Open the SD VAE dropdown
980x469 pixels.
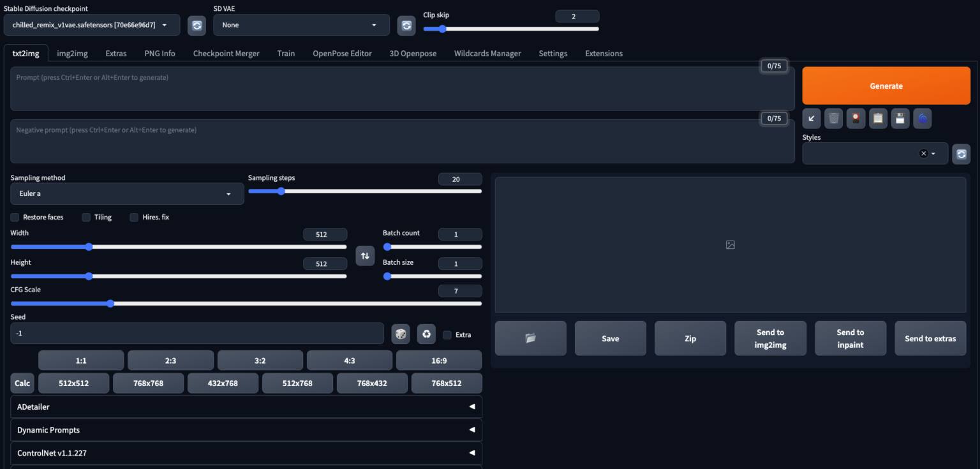[x=301, y=25]
